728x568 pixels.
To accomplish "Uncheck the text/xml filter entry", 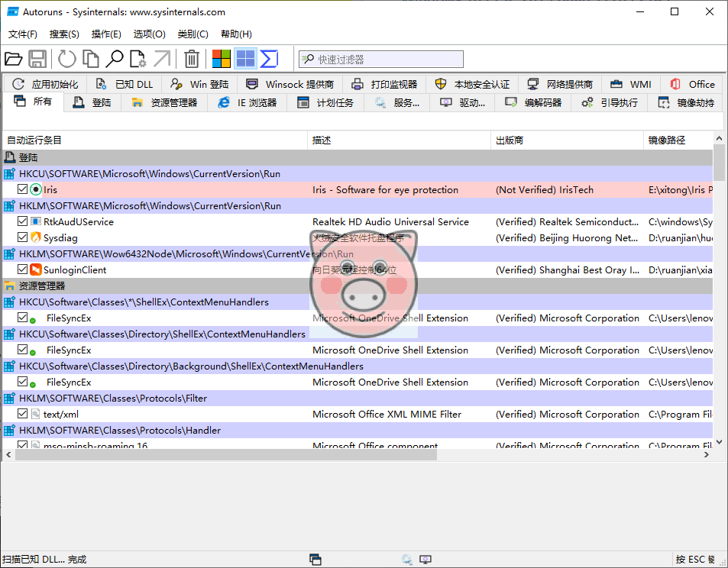I will (22, 414).
